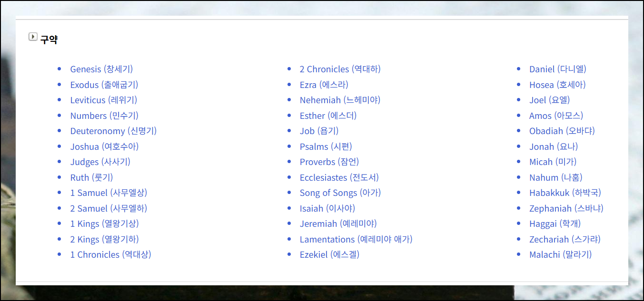The width and height of the screenshot is (644, 301).
Task: Open Micah (미가) link
Action: pyautogui.click(x=553, y=162)
